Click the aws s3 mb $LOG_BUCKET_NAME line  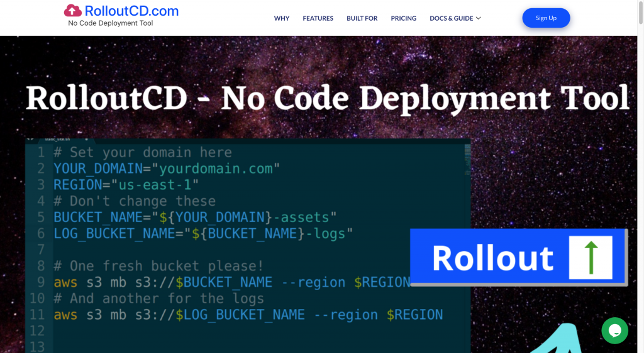click(248, 315)
